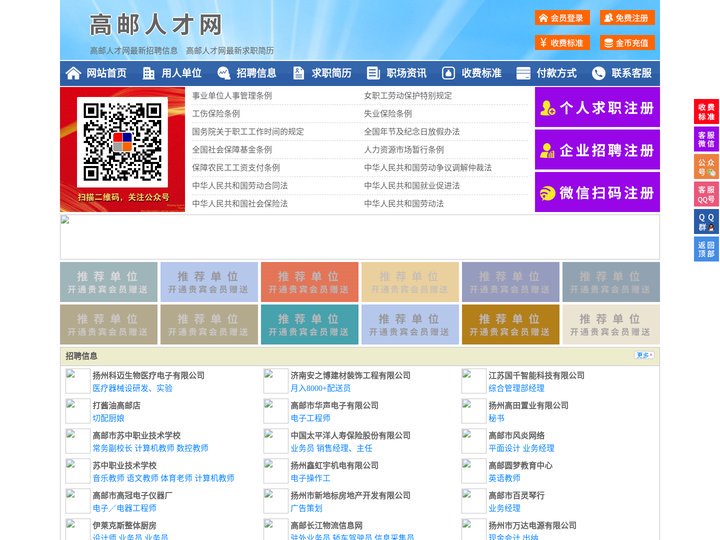
Task: Open company 高邮市高冠电子仪器厂
Action: [x=132, y=495]
